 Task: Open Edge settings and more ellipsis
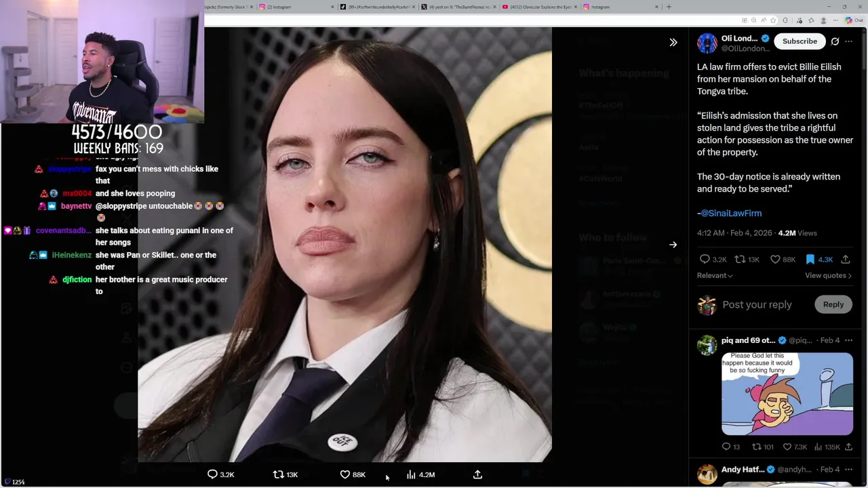tap(835, 20)
